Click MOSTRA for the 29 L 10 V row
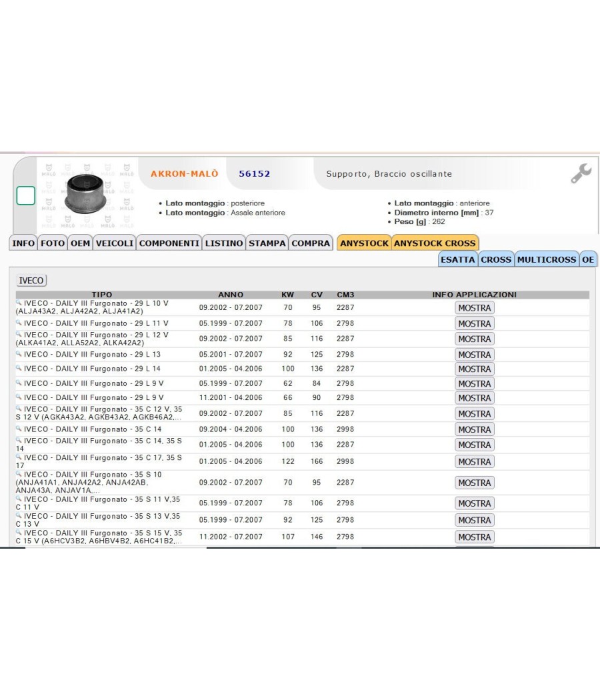Image resolution: width=600 pixels, height=700 pixels. pos(475,307)
